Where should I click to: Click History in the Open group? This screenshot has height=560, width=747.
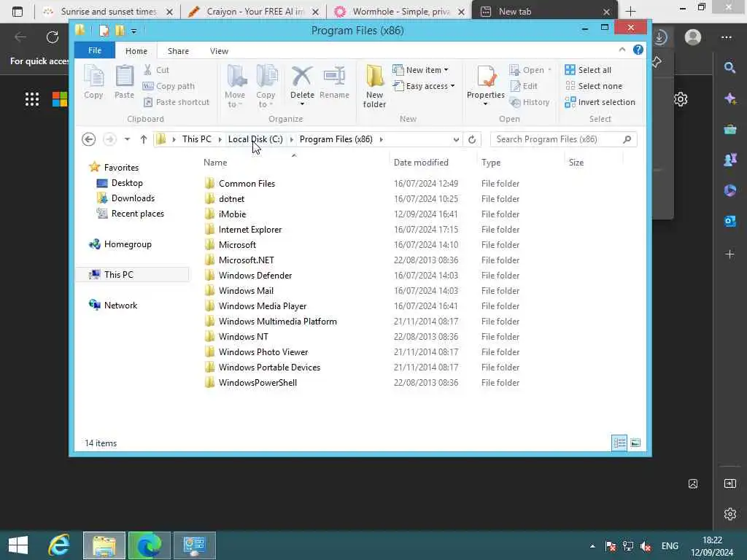[530, 102]
